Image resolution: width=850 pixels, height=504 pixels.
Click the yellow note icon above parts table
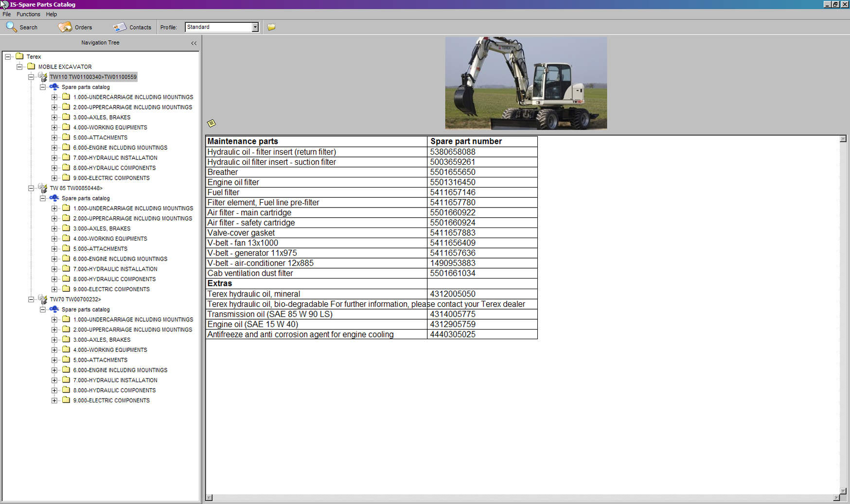pos(212,123)
